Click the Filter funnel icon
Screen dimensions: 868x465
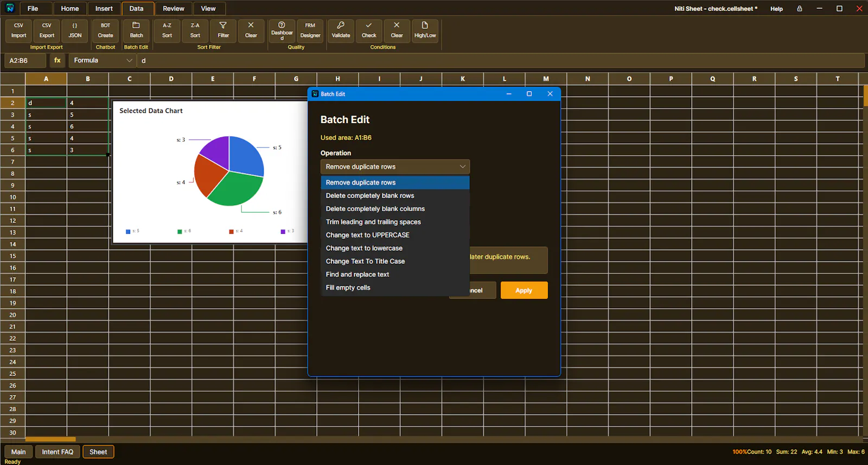point(223,30)
